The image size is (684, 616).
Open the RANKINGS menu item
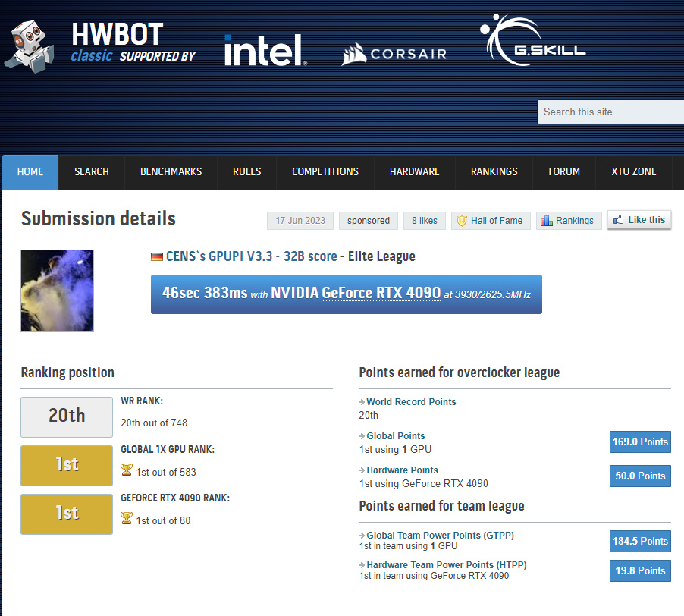(494, 172)
